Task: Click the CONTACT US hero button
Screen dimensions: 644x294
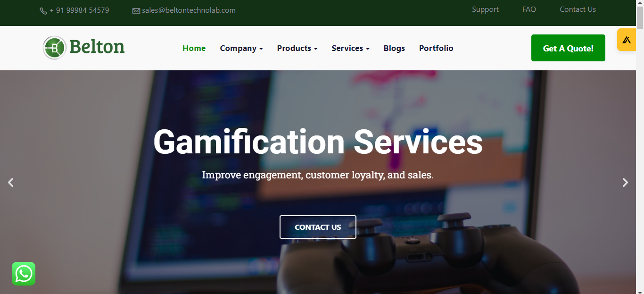Action: pos(318,227)
